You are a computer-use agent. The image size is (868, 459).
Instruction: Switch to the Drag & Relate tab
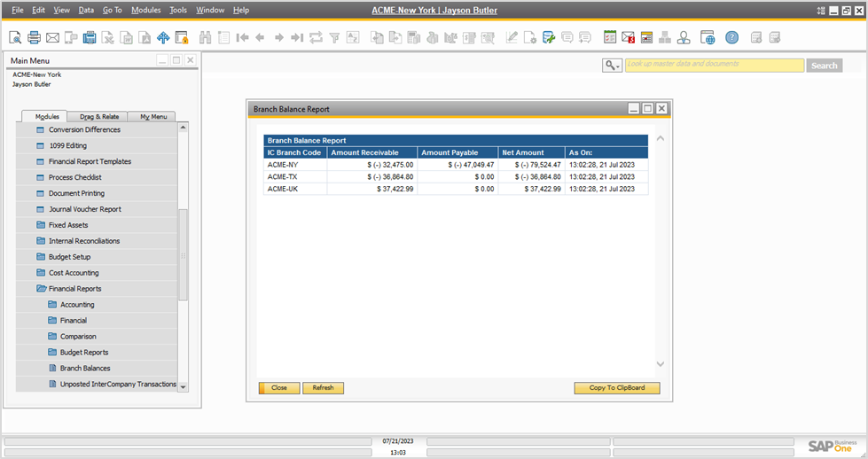[x=98, y=117]
